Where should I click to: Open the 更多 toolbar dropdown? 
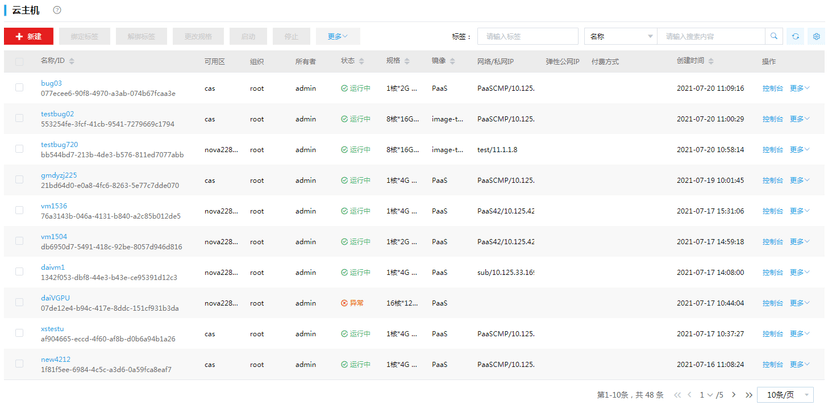(x=338, y=36)
